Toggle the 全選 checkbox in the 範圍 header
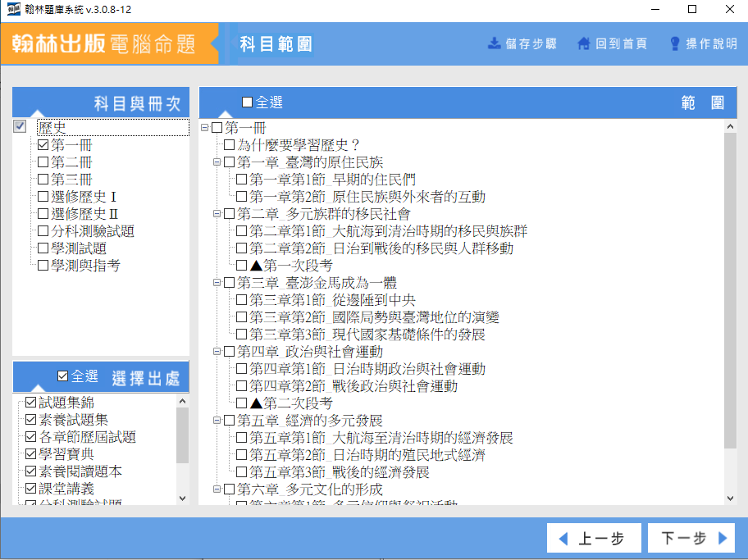The width and height of the screenshot is (748, 560). [247, 102]
